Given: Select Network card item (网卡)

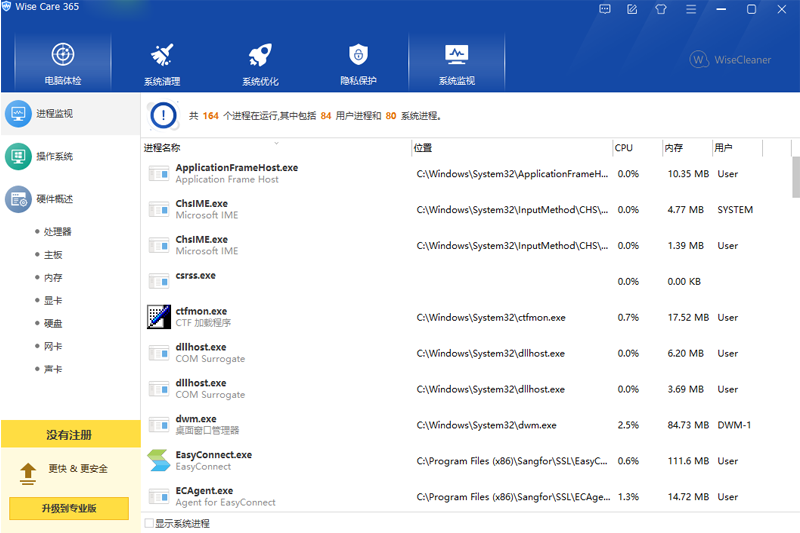Looking at the screenshot, I should click(x=53, y=346).
